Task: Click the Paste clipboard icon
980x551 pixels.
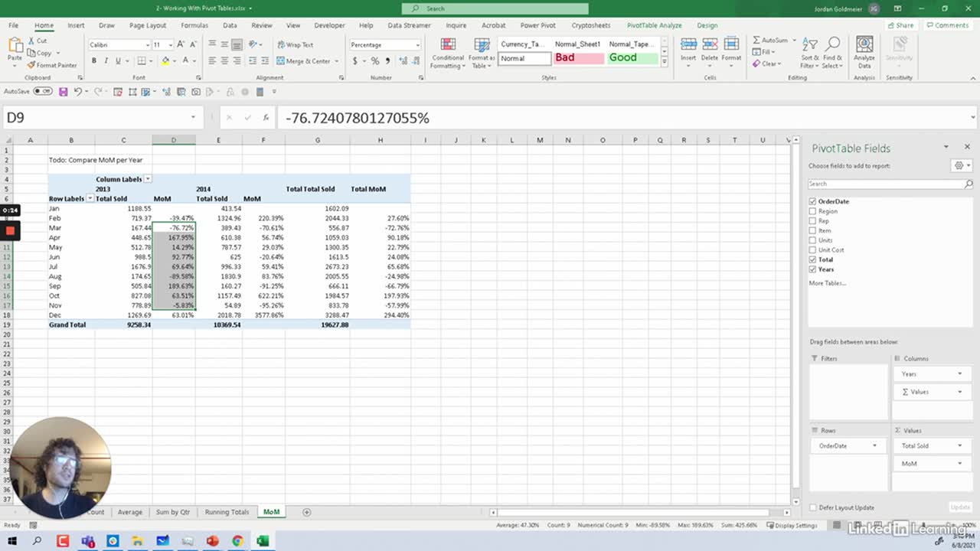Action: [x=15, y=46]
